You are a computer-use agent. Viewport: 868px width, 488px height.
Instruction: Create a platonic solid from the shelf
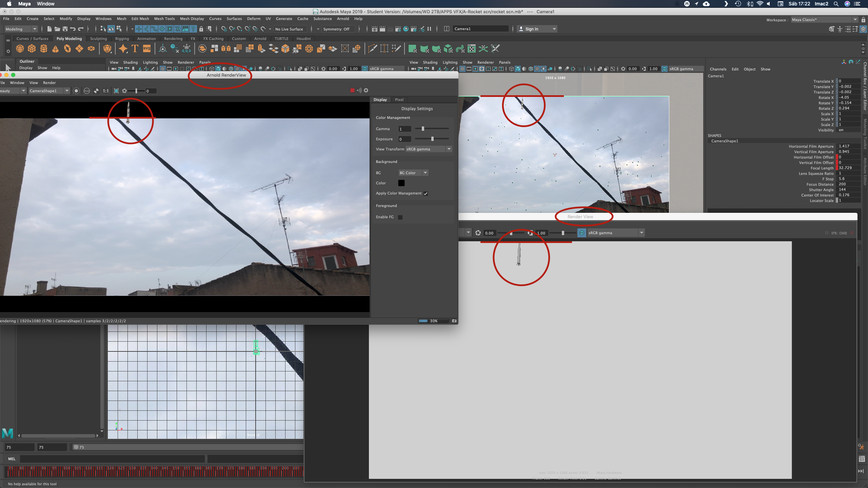[x=107, y=48]
